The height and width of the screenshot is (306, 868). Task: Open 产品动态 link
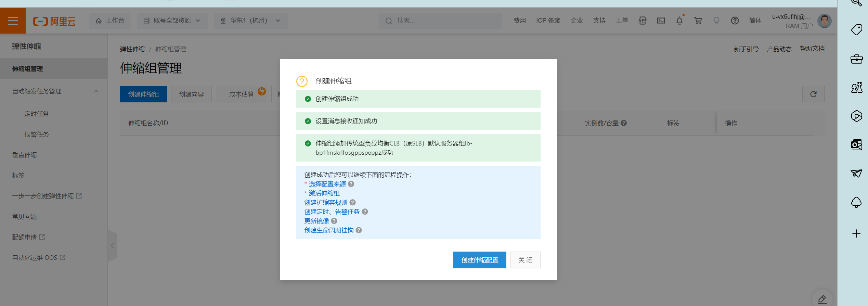(779, 49)
